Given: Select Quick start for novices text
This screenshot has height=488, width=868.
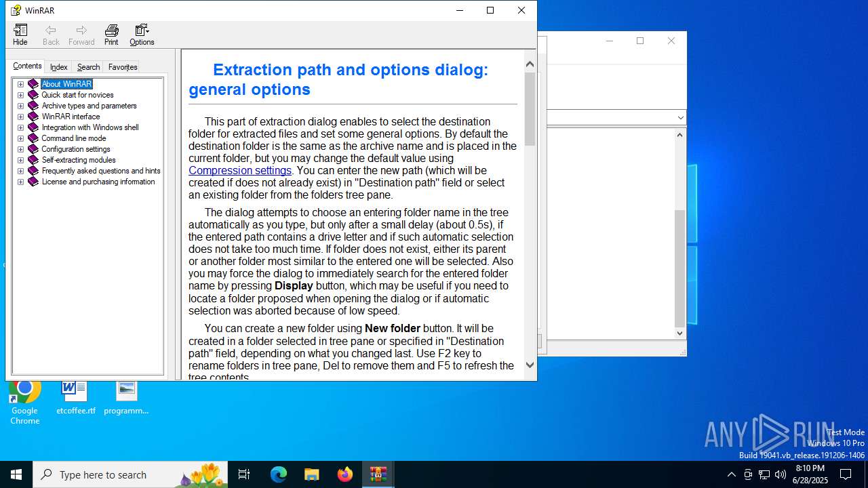Looking at the screenshot, I should 77,95.
